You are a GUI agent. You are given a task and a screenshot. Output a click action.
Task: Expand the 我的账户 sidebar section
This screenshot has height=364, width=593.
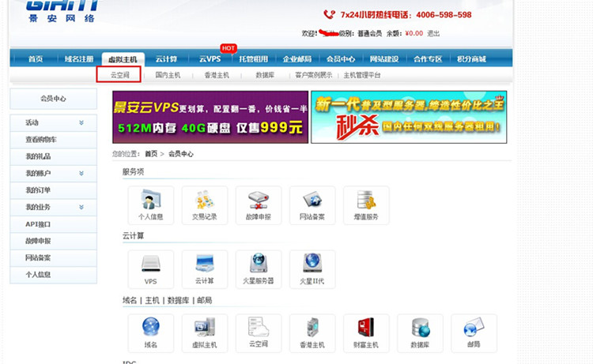[x=81, y=173]
